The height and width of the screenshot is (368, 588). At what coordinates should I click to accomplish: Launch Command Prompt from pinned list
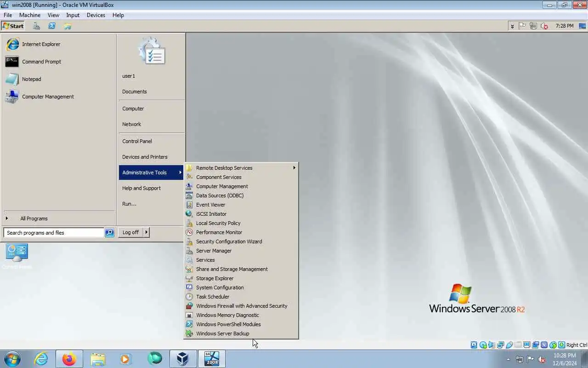coord(58,62)
